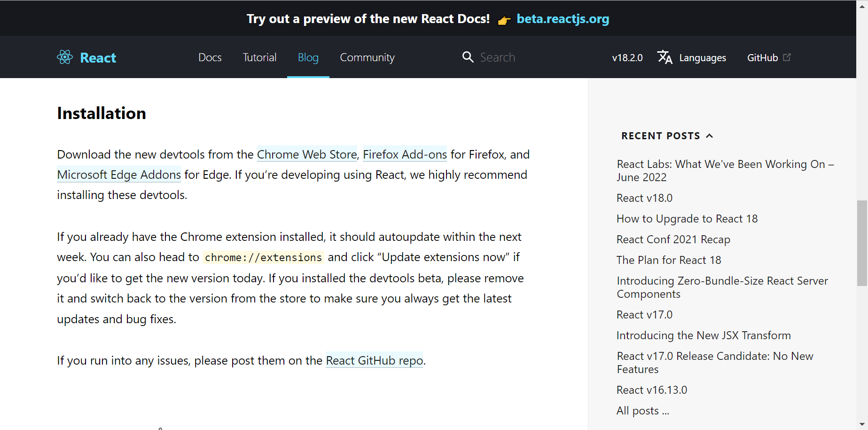Click the GitHub external link icon
Viewport: 868px width, 430px height.
(787, 57)
